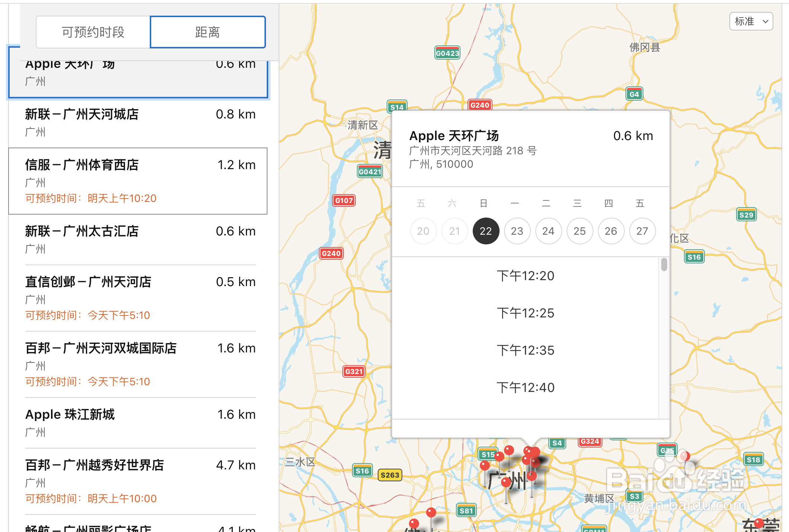Click the G107 road shield on map
This screenshot has height=532, width=789.
tap(343, 200)
